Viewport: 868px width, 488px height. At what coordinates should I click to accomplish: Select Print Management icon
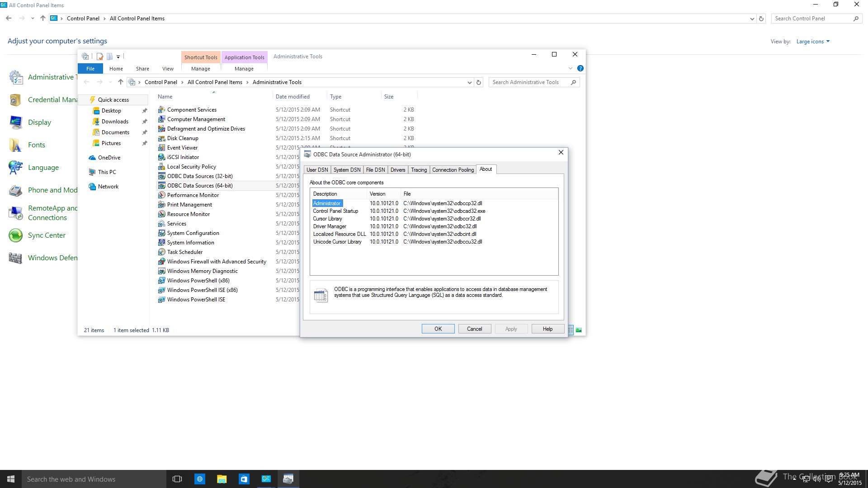pos(161,205)
